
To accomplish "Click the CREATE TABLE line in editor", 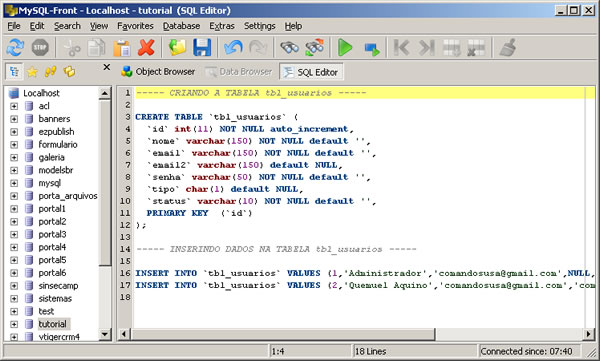I will click(216, 117).
